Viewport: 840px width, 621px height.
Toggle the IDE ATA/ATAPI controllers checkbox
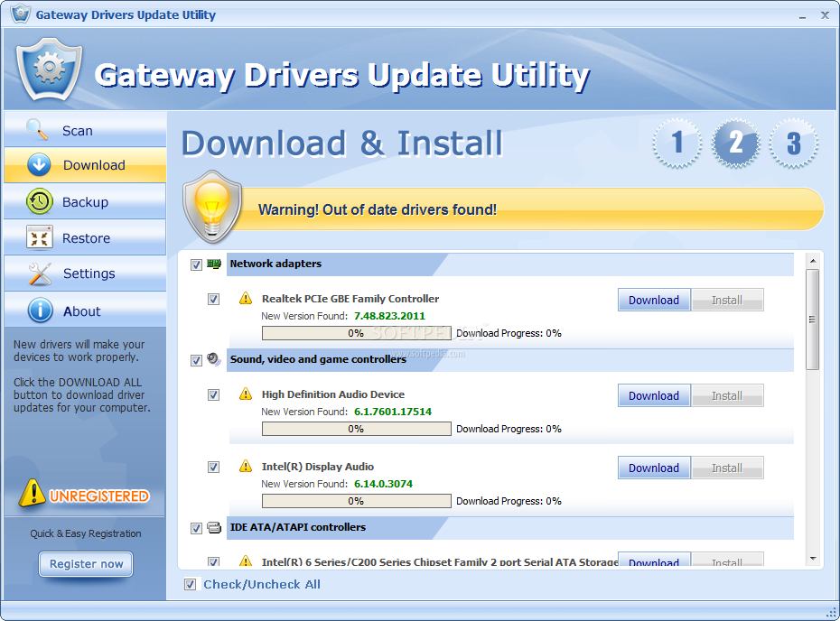point(196,528)
